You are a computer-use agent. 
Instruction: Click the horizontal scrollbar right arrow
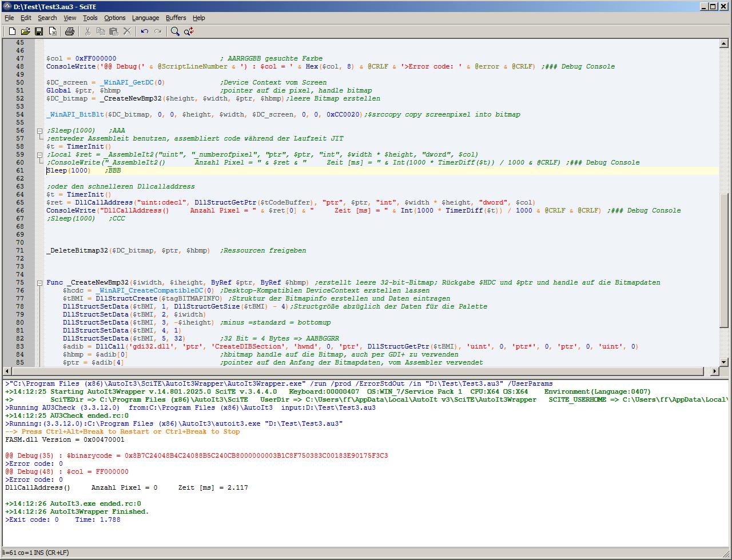tap(714, 371)
